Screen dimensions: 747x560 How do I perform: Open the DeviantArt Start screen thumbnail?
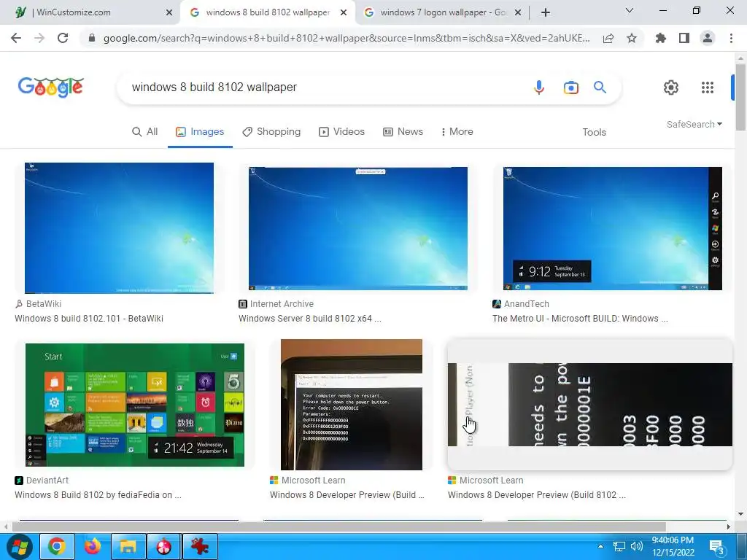[x=135, y=405]
